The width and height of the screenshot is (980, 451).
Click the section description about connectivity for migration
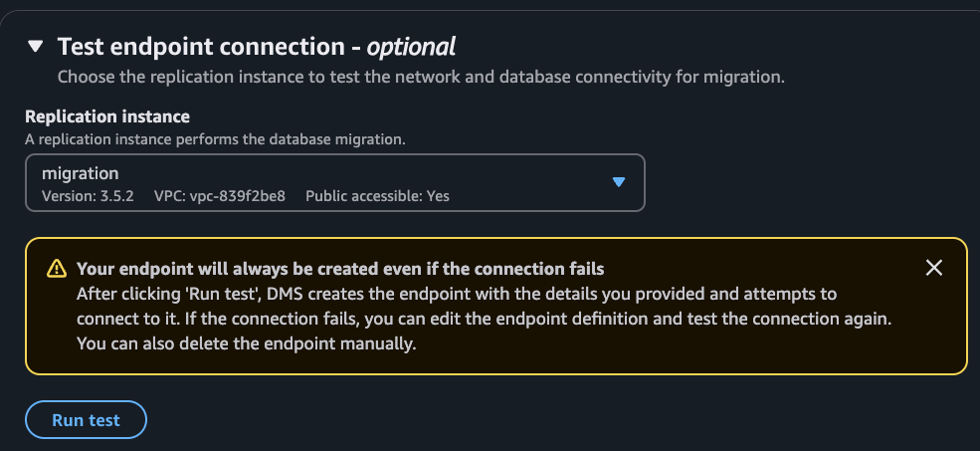click(x=421, y=77)
